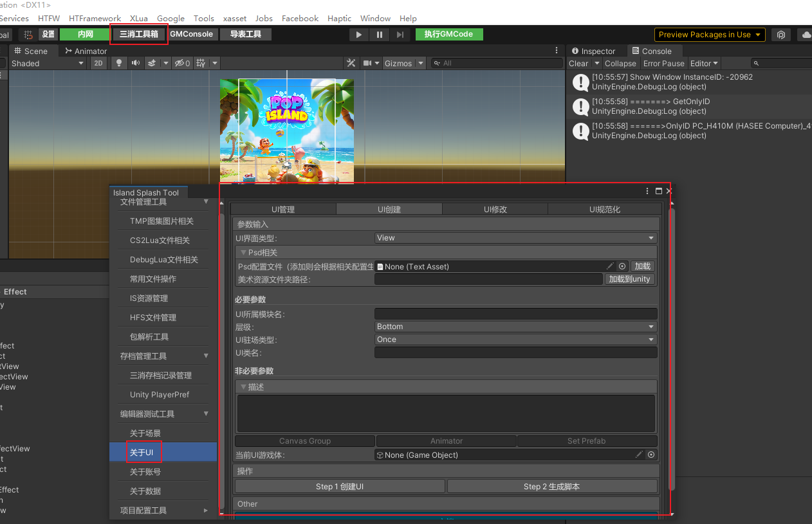
Task: Open the Shaded draw mode dropdown
Action: (x=47, y=63)
